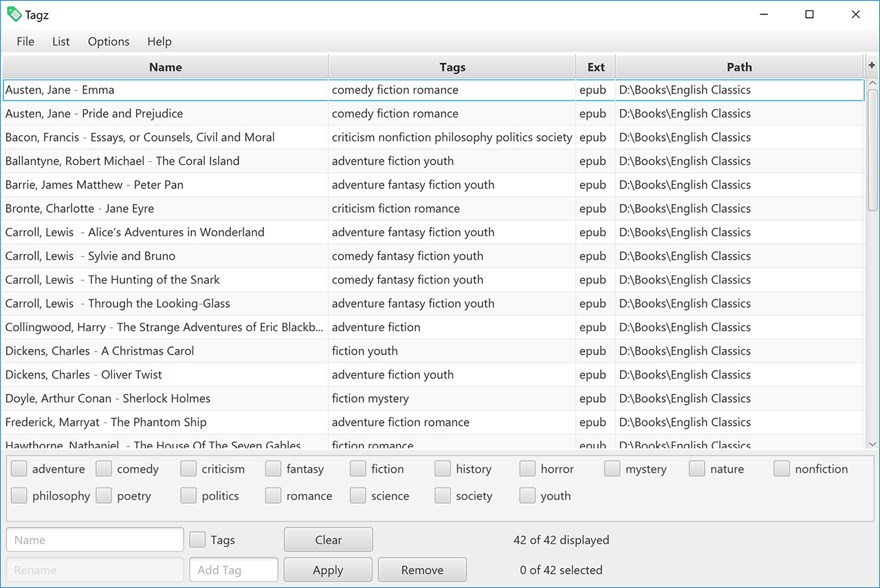Select Barrie - Peter Pan row
This screenshot has height=588, width=880.
pos(433,185)
